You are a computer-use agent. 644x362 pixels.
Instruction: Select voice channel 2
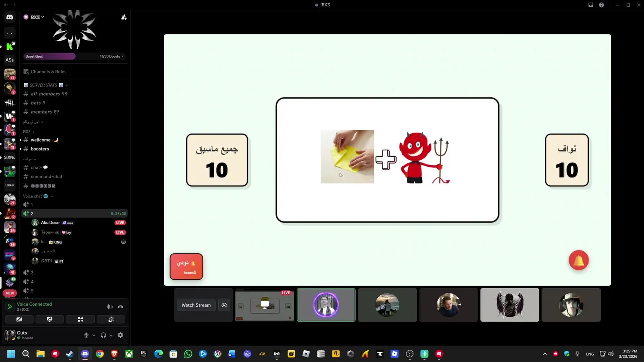click(74, 214)
